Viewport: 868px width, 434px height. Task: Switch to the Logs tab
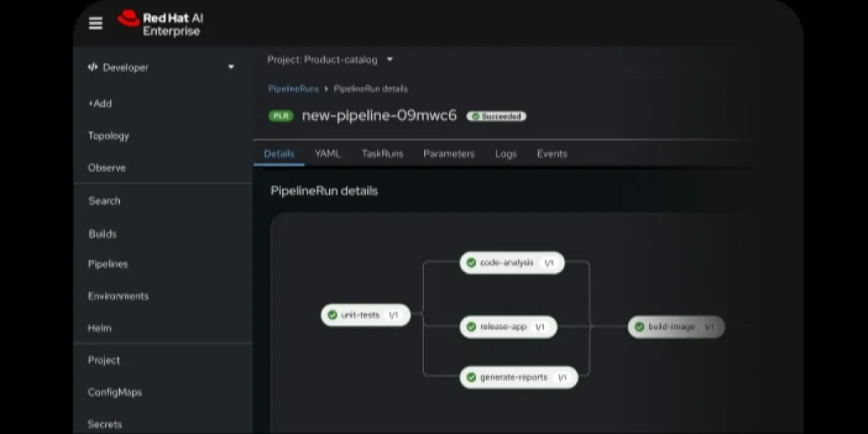pyautogui.click(x=506, y=154)
